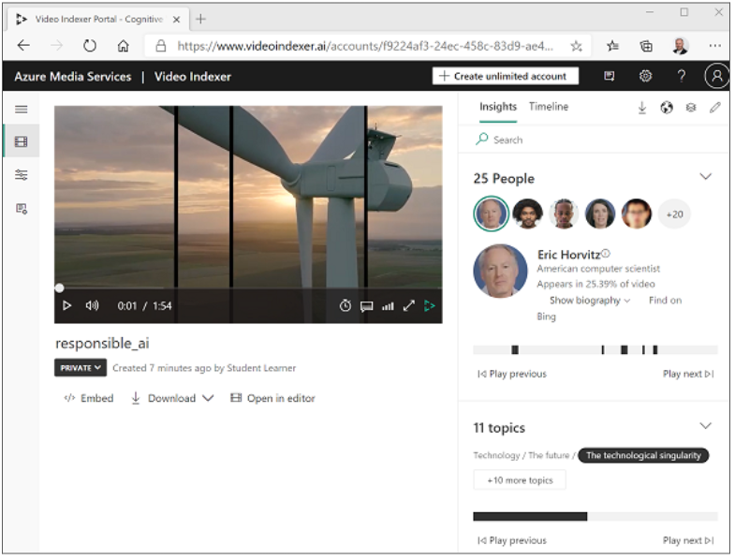
Task: Open the user account avatar menu
Action: click(718, 76)
